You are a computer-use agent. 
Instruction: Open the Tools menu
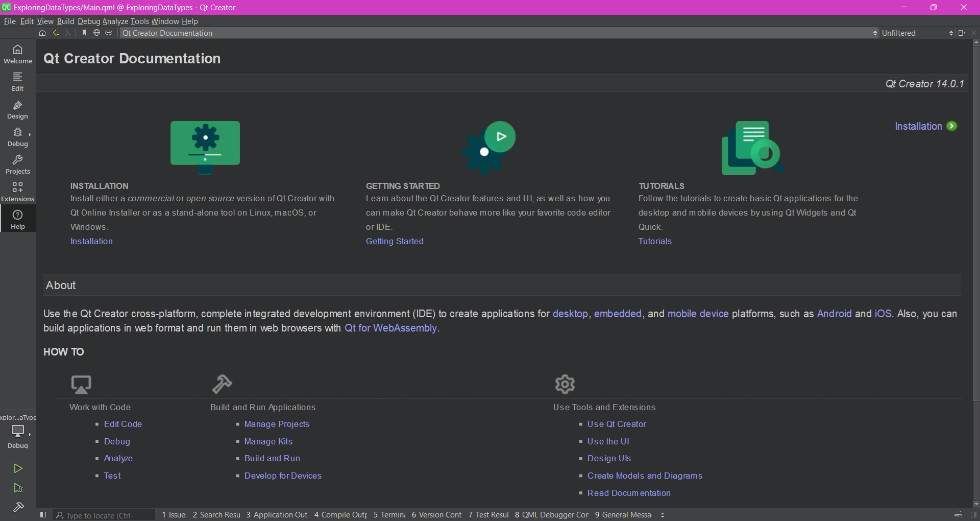(x=140, y=21)
